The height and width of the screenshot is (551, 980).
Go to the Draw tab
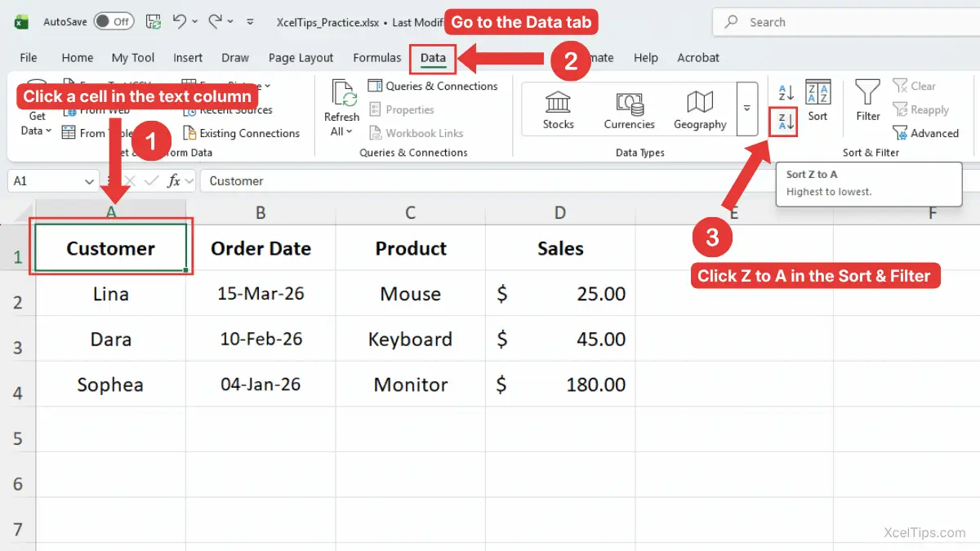(x=235, y=58)
